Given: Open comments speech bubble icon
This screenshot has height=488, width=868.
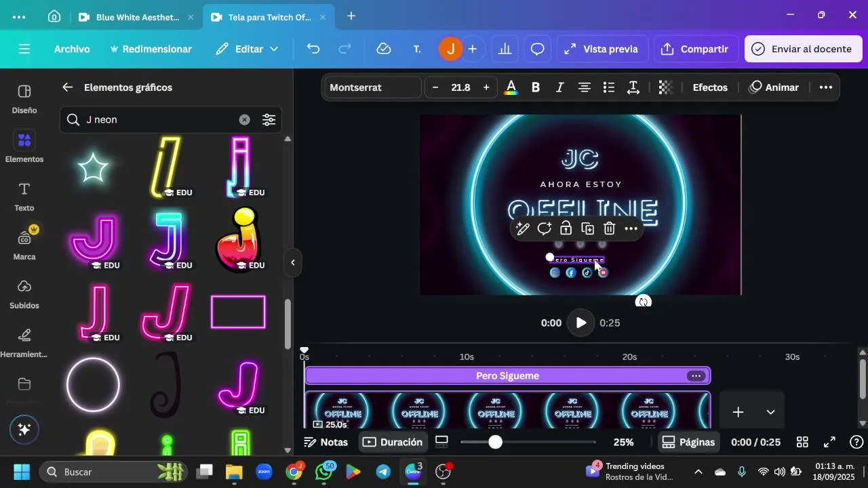Looking at the screenshot, I should coord(538,49).
